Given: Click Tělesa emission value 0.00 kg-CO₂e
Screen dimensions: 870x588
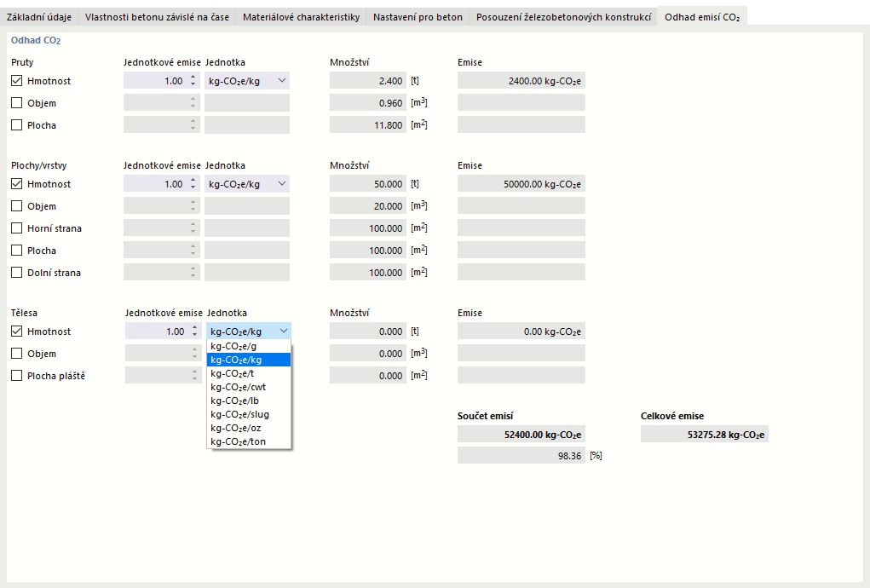Looking at the screenshot, I should [521, 331].
